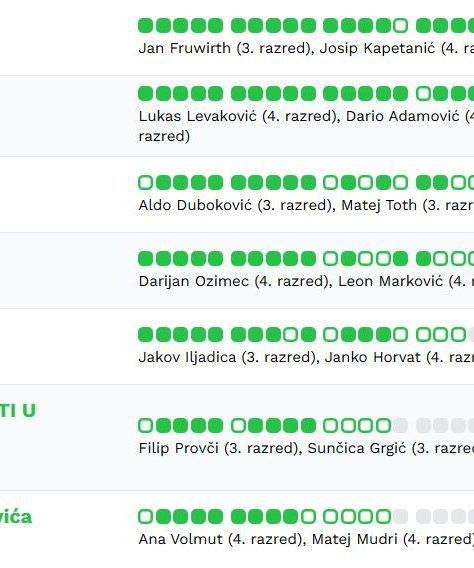Click the first grey square in Ana Volmut's row
This screenshot has height=568, width=474.
(x=400, y=517)
